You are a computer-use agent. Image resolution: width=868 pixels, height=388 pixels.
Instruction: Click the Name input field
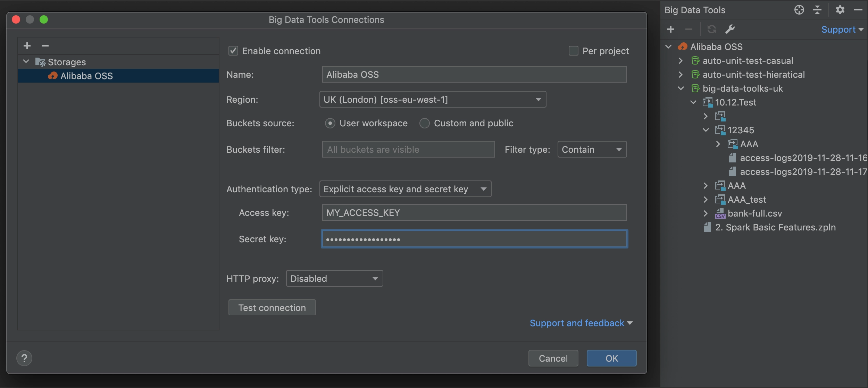click(x=474, y=75)
